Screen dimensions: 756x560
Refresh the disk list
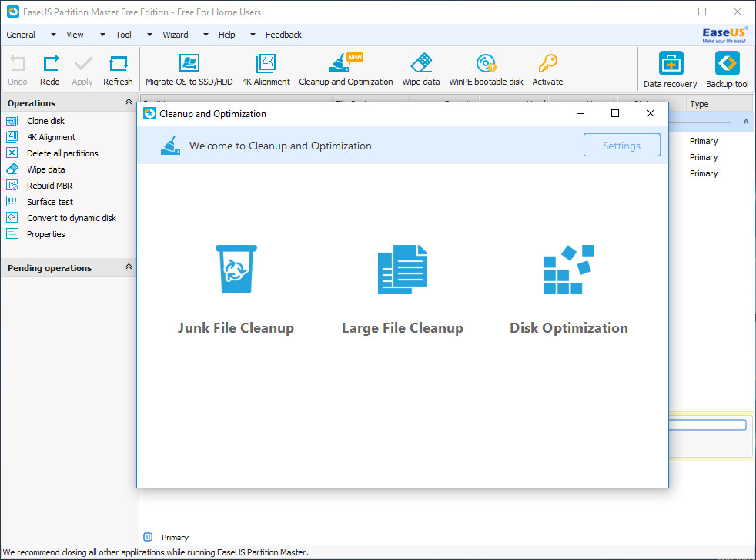pos(118,70)
